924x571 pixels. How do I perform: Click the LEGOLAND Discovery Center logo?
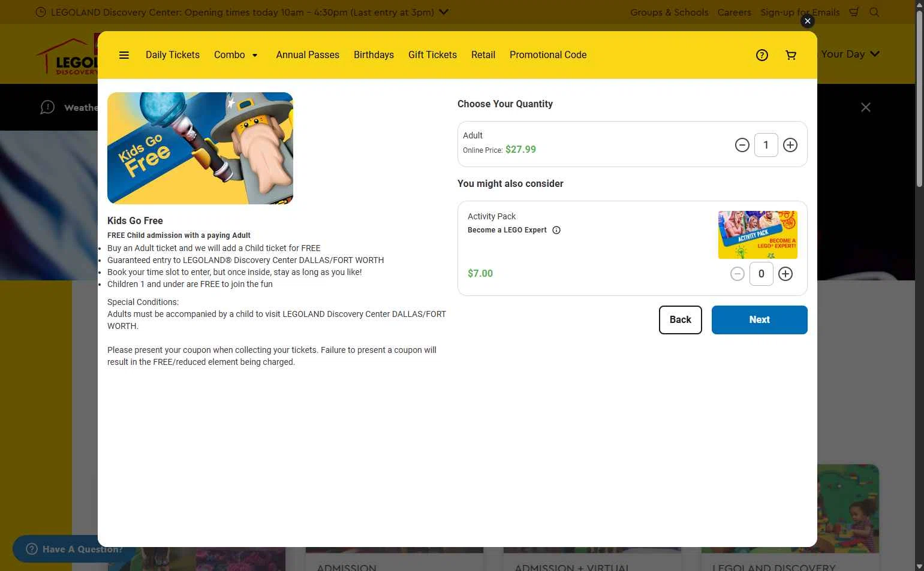[x=67, y=55]
